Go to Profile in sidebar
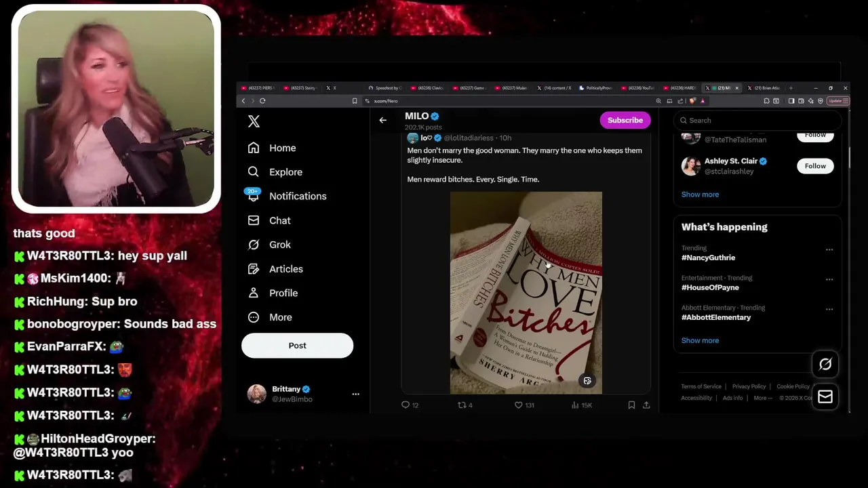 (273, 293)
